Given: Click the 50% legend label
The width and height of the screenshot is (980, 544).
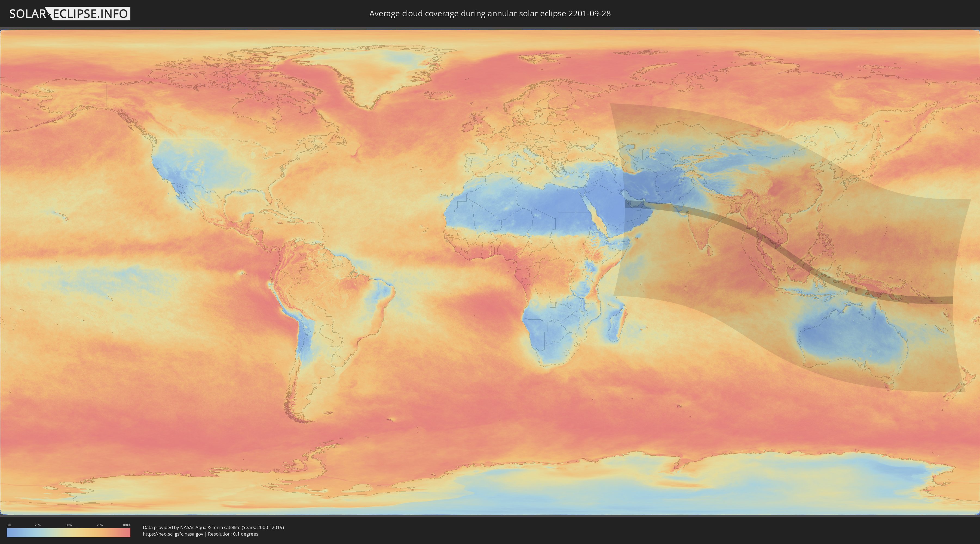Looking at the screenshot, I should coord(69,525).
